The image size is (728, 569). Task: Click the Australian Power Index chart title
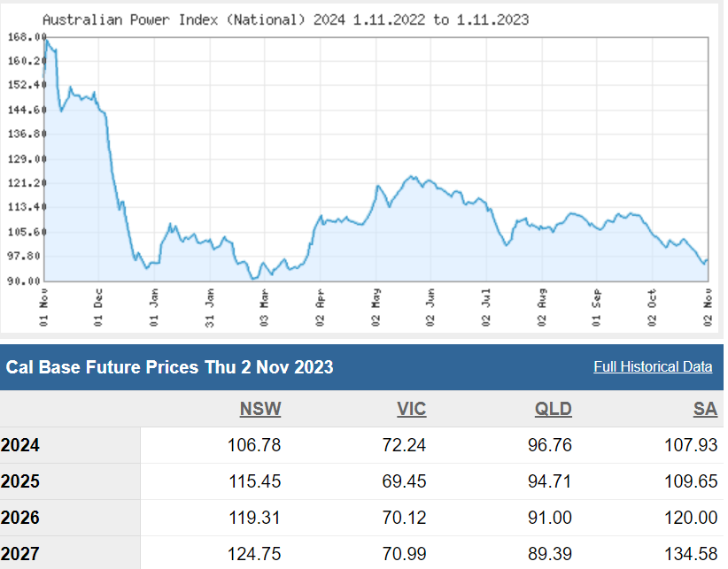click(285, 19)
